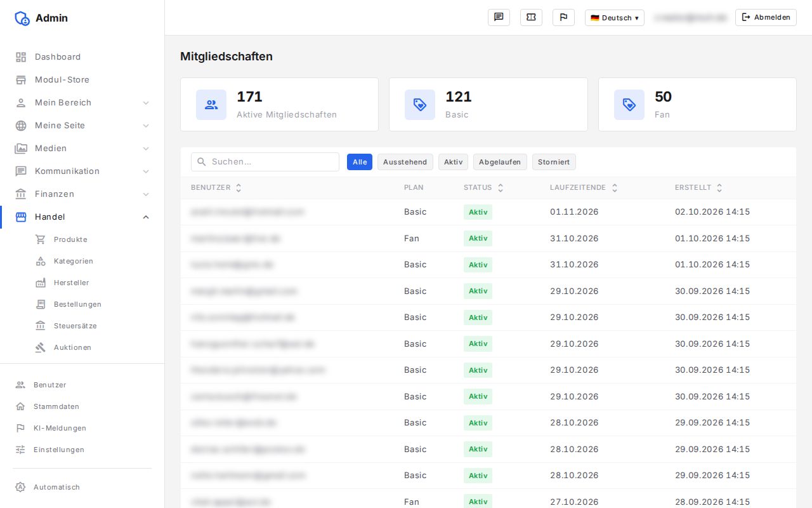Click the Kategorien shapes icon
This screenshot has height=508, width=812.
41,261
